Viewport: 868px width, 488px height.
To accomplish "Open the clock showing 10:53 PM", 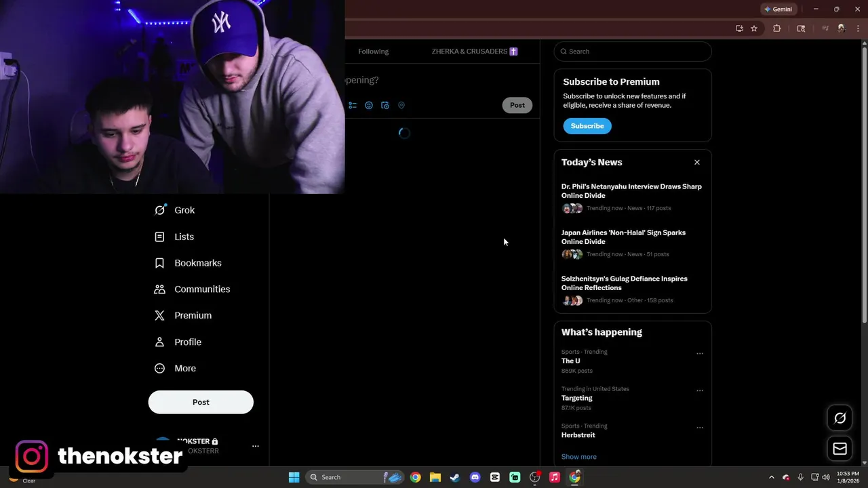I will [848, 477].
